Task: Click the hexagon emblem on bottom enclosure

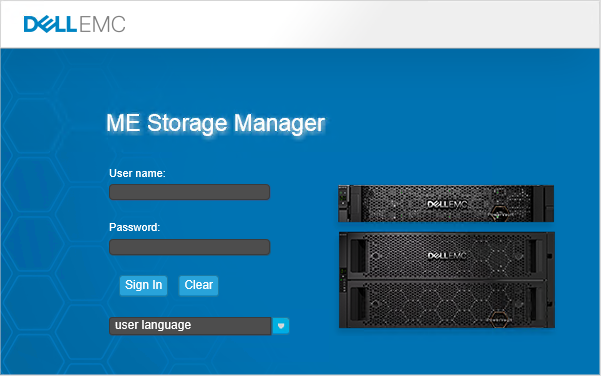Action: (x=499, y=319)
